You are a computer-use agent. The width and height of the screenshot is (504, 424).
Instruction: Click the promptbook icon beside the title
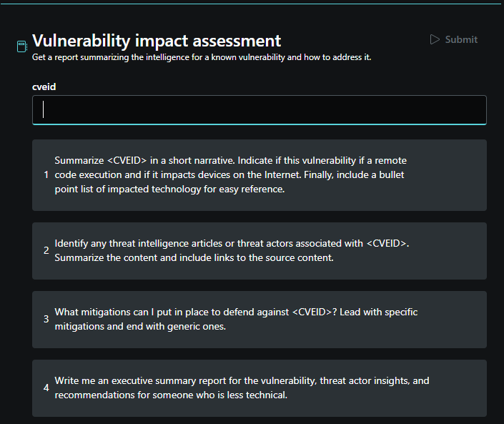tap(22, 46)
